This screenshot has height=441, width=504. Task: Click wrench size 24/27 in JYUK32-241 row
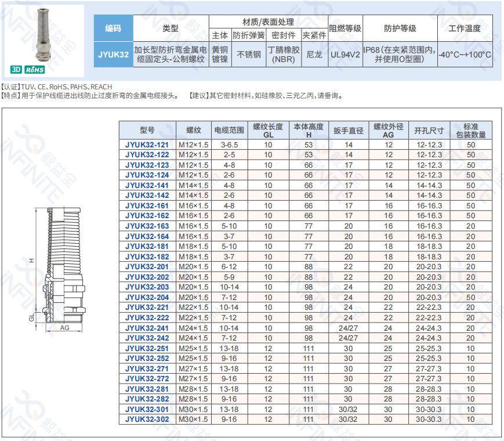coord(348,328)
